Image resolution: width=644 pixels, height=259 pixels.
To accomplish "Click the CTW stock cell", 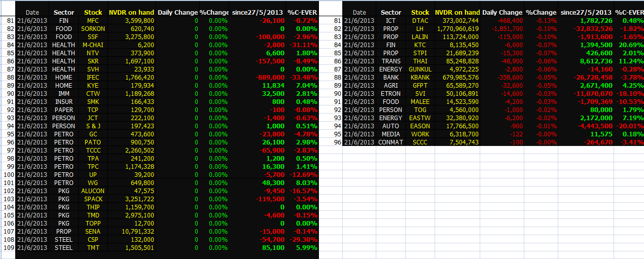I will point(93,94).
